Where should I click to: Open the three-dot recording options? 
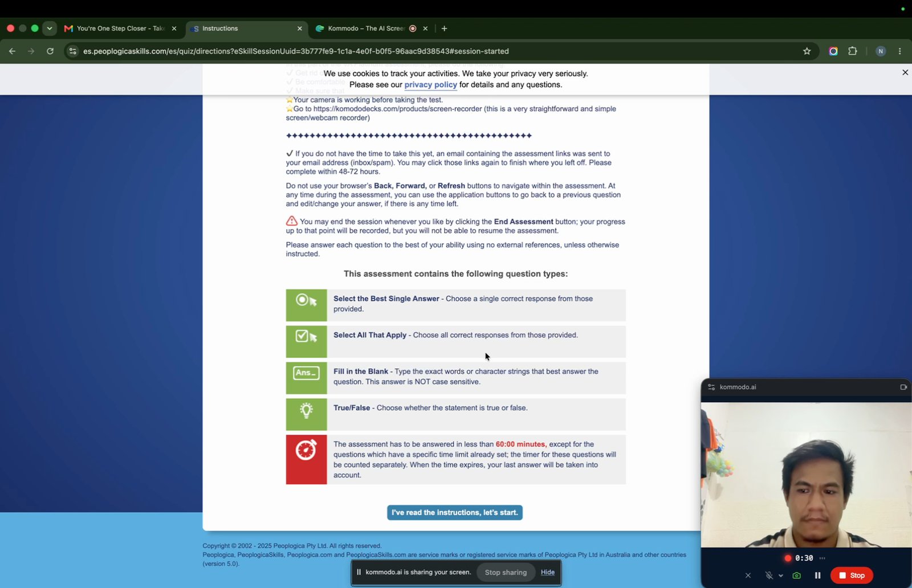click(x=822, y=558)
